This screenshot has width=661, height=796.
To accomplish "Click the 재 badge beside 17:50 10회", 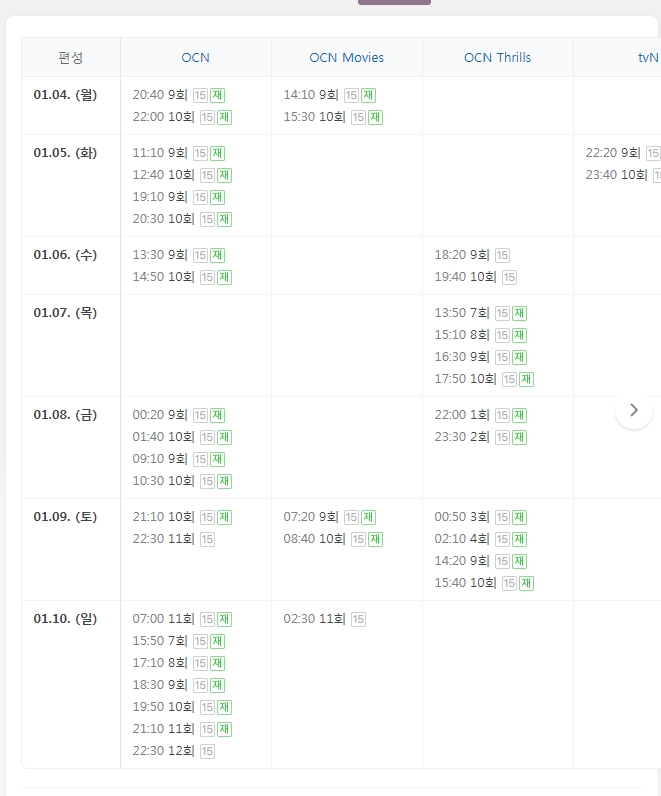I will [x=526, y=379].
